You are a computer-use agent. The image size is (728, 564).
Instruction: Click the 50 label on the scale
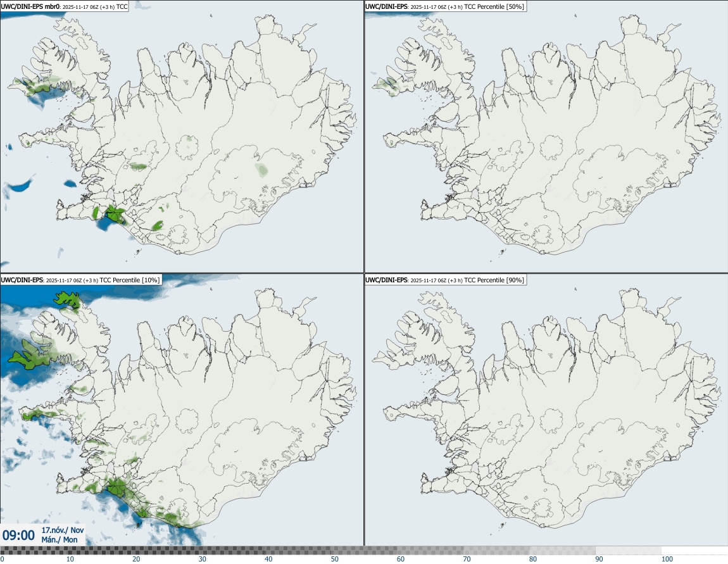point(335,559)
